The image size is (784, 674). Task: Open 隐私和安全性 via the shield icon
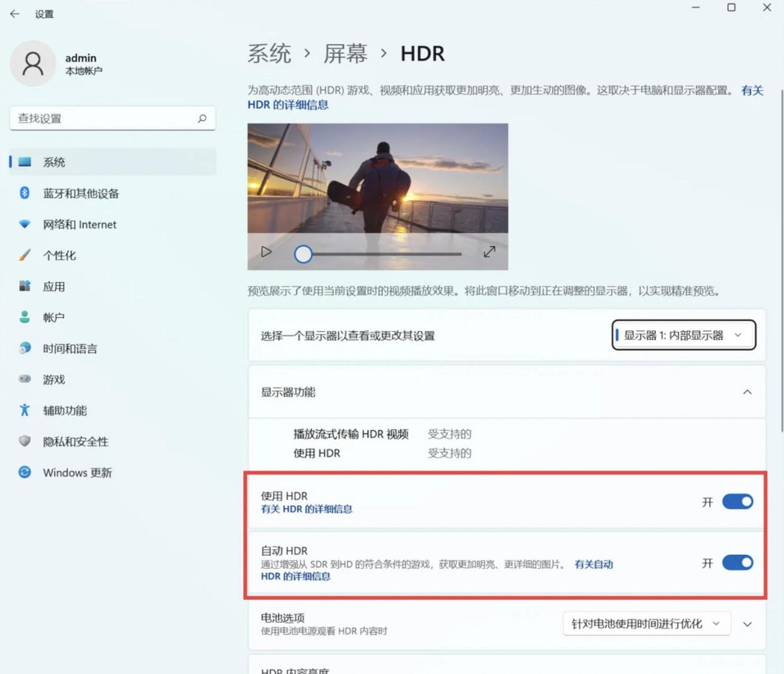(x=25, y=441)
